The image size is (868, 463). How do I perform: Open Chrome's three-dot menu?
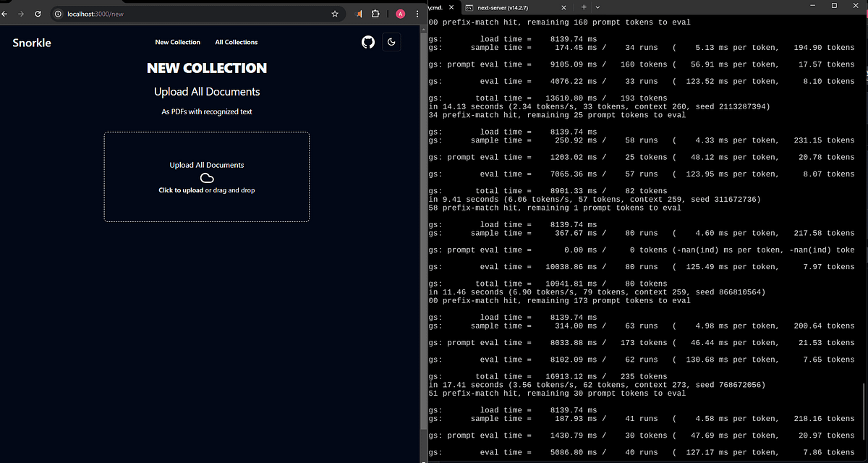417,14
